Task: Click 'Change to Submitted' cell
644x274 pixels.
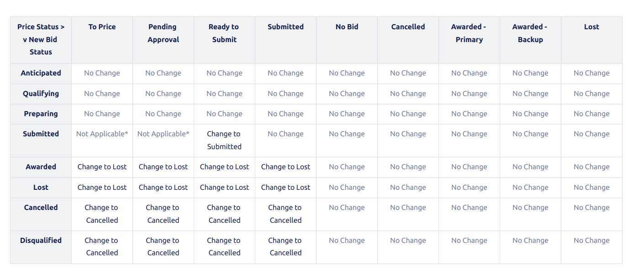Action: 224,140
